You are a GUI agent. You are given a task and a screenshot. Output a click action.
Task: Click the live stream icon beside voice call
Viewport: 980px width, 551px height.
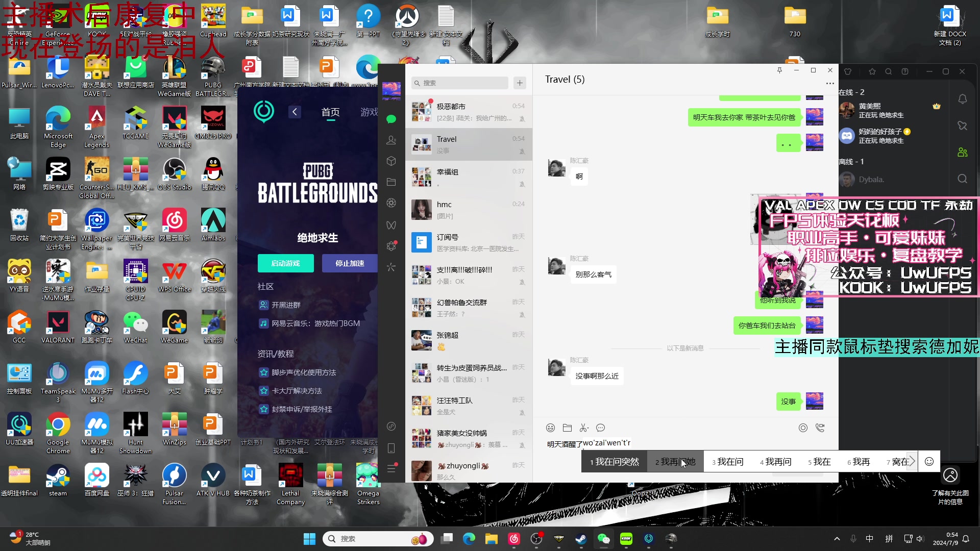pyautogui.click(x=803, y=428)
